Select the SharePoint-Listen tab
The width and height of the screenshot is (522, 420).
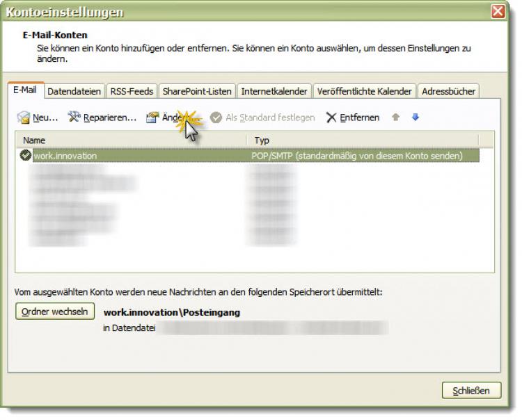[197, 91]
